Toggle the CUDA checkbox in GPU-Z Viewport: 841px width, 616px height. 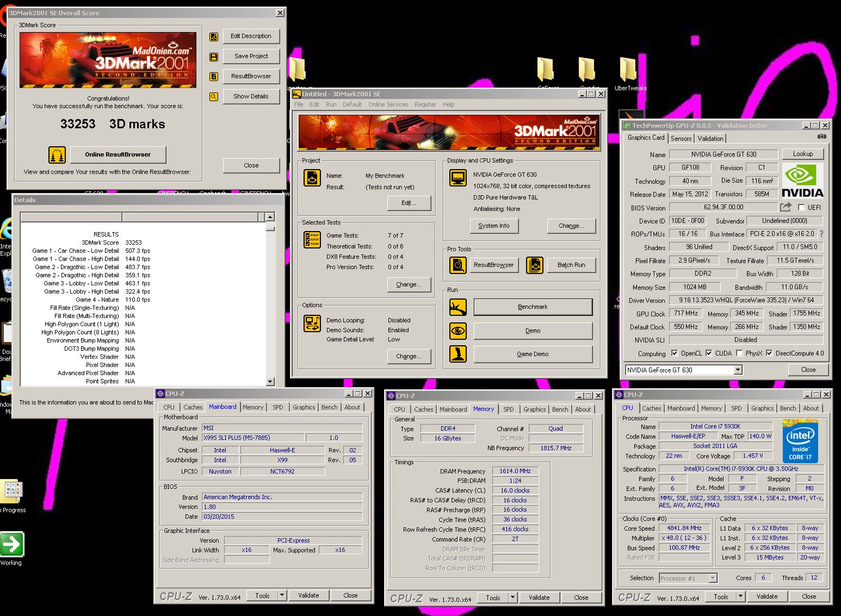pos(709,353)
